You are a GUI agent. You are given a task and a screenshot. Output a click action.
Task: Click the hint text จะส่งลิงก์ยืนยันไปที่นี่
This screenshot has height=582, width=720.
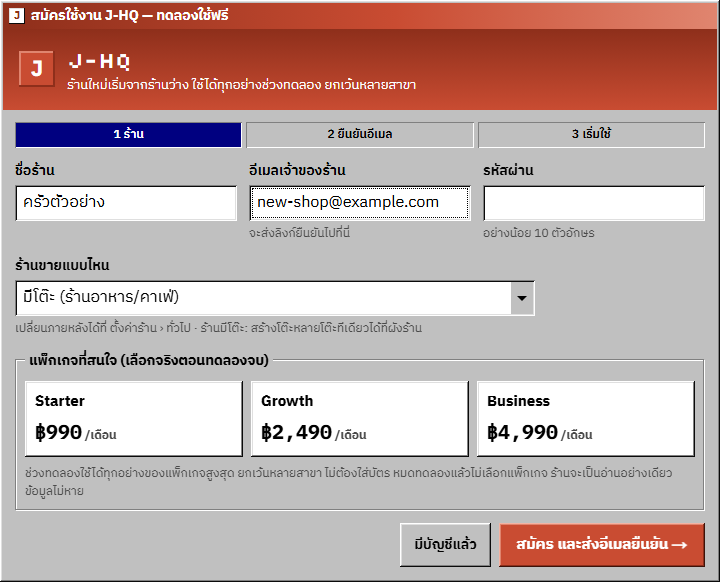(299, 233)
